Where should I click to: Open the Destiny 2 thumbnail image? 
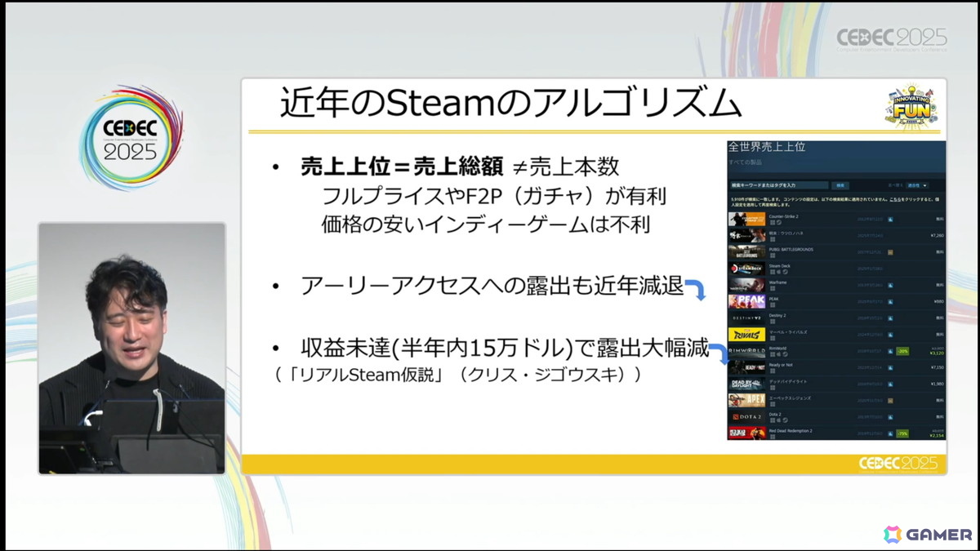pos(746,318)
